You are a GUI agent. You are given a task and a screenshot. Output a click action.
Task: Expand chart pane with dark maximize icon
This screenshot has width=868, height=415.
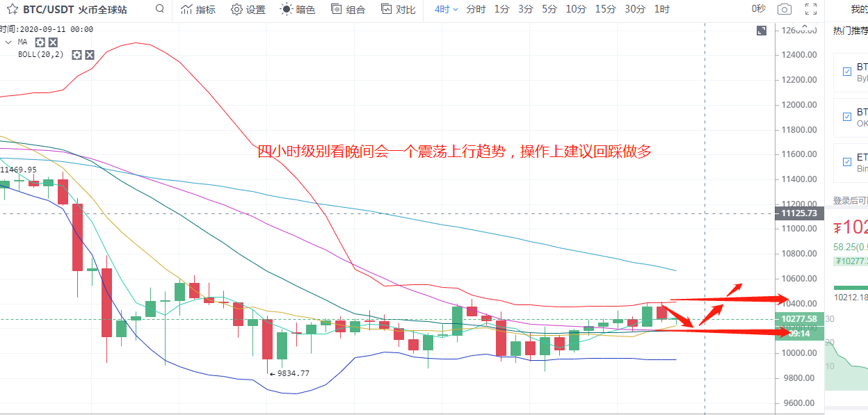coord(762,31)
